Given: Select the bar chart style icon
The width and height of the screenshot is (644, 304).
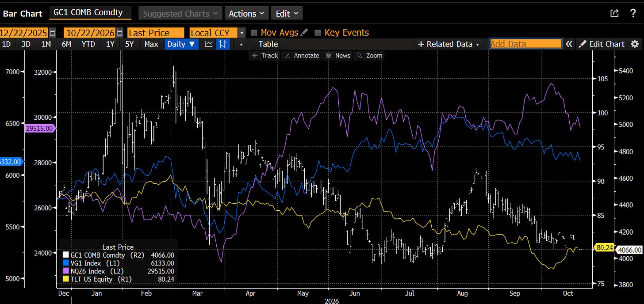Looking at the screenshot, I should 223,44.
